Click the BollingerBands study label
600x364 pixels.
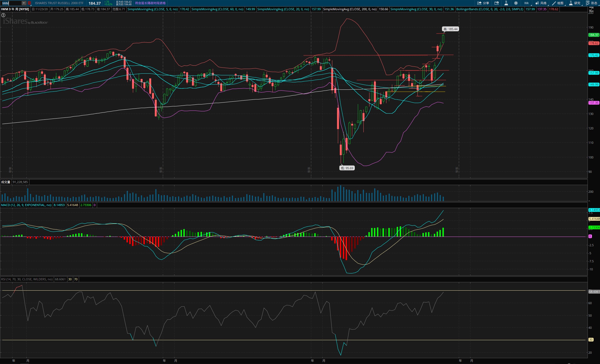pos(490,9)
